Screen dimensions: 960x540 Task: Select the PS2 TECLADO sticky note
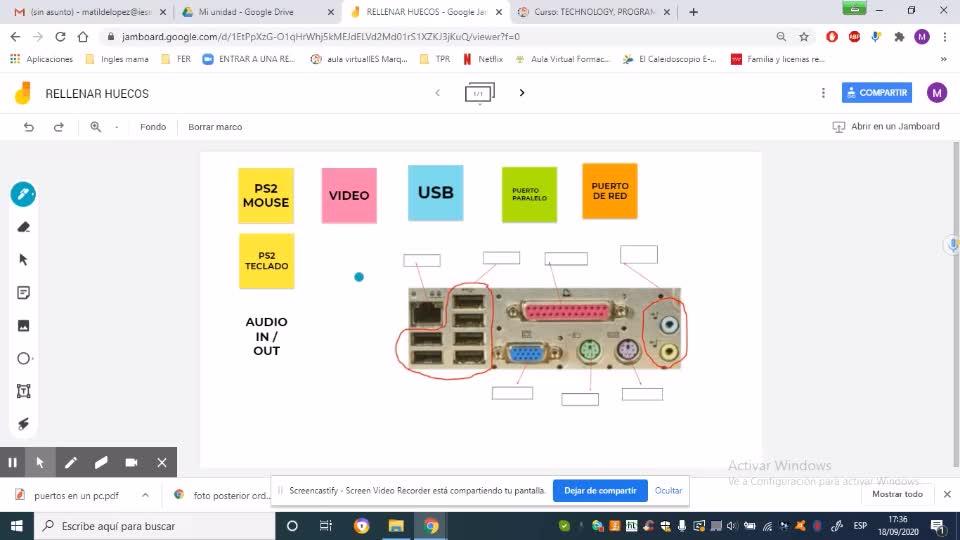click(x=266, y=261)
